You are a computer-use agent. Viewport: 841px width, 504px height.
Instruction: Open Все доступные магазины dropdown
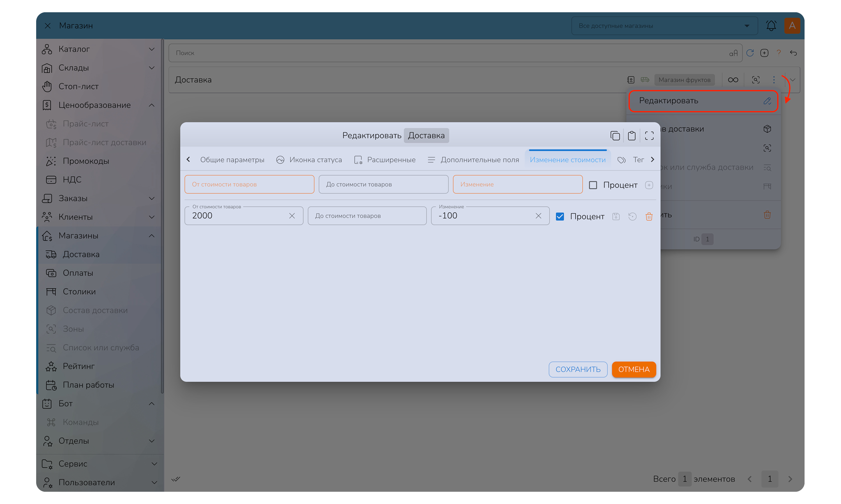click(x=664, y=26)
